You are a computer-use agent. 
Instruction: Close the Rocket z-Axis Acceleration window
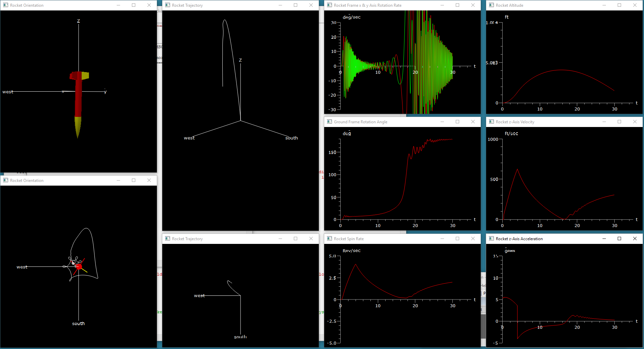[635, 239]
